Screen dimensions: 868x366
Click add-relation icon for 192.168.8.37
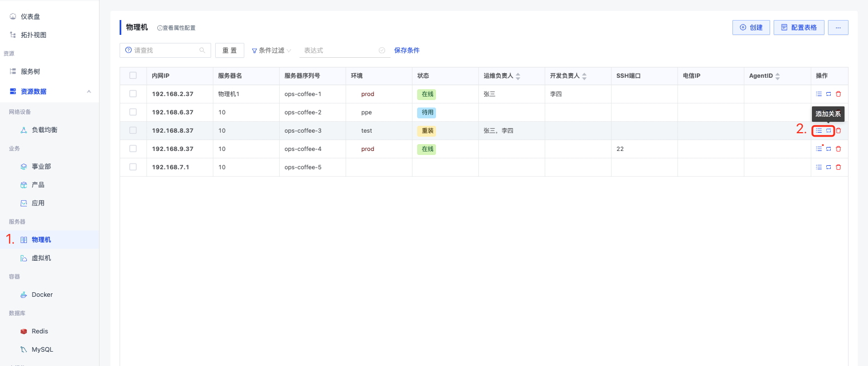click(829, 131)
